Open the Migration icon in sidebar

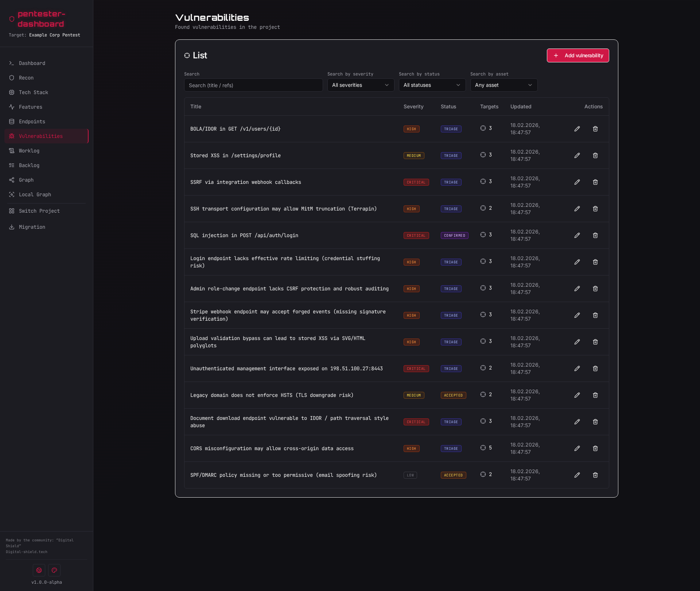(x=11, y=227)
